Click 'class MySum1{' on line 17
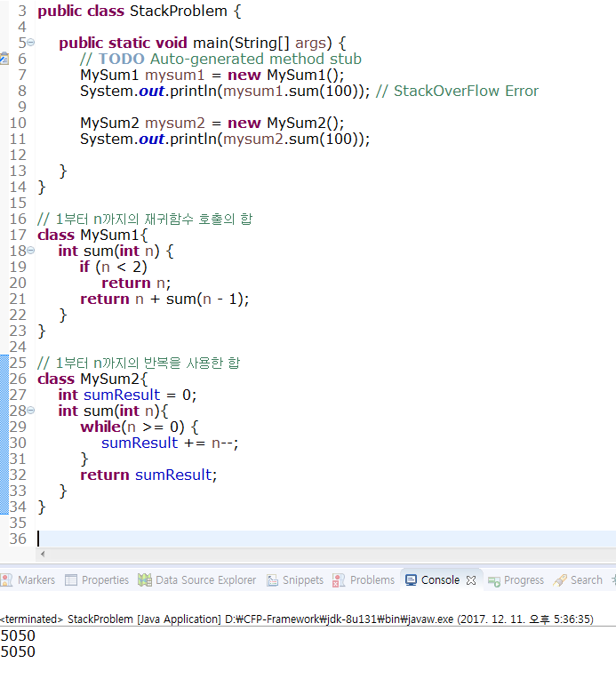 coord(92,235)
